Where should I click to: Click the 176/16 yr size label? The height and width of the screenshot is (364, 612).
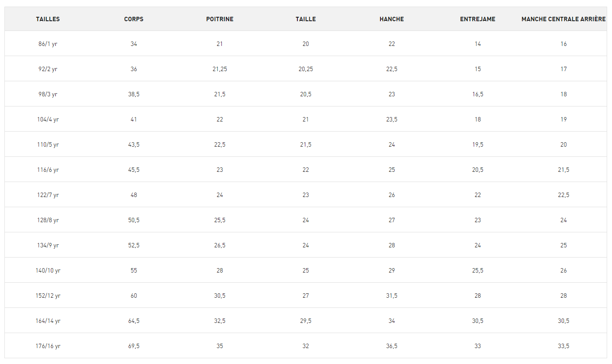[x=48, y=346]
